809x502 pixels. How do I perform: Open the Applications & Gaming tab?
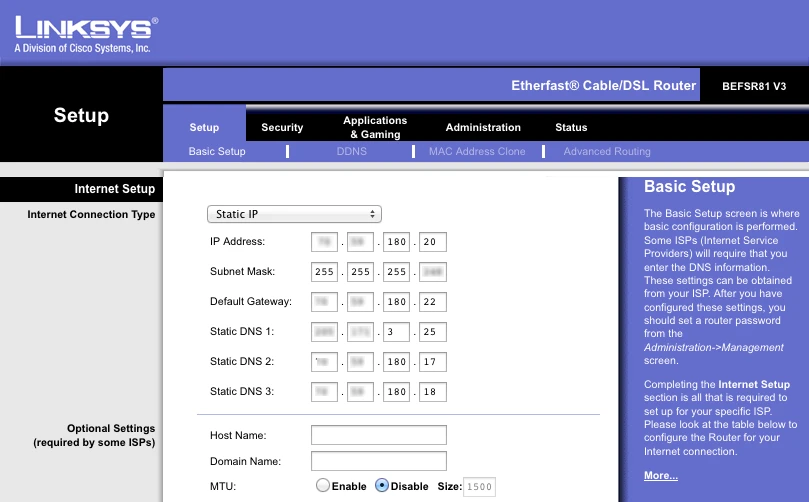[x=375, y=127]
